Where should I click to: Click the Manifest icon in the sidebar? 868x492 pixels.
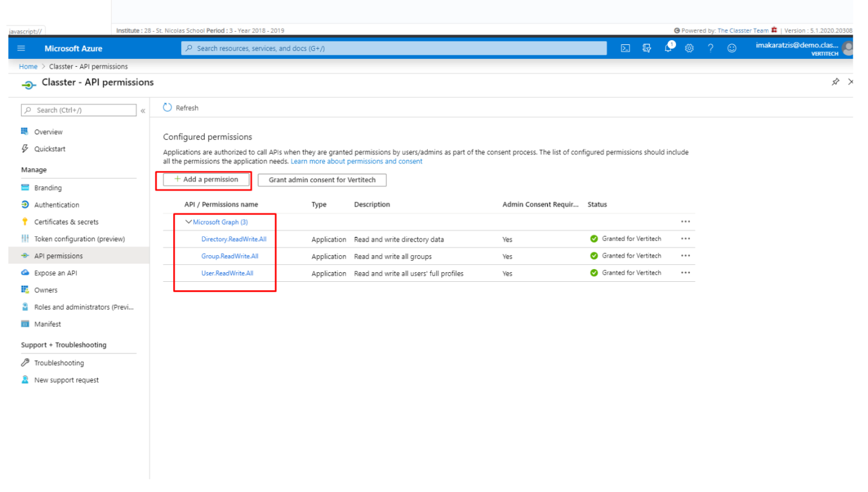(x=25, y=324)
